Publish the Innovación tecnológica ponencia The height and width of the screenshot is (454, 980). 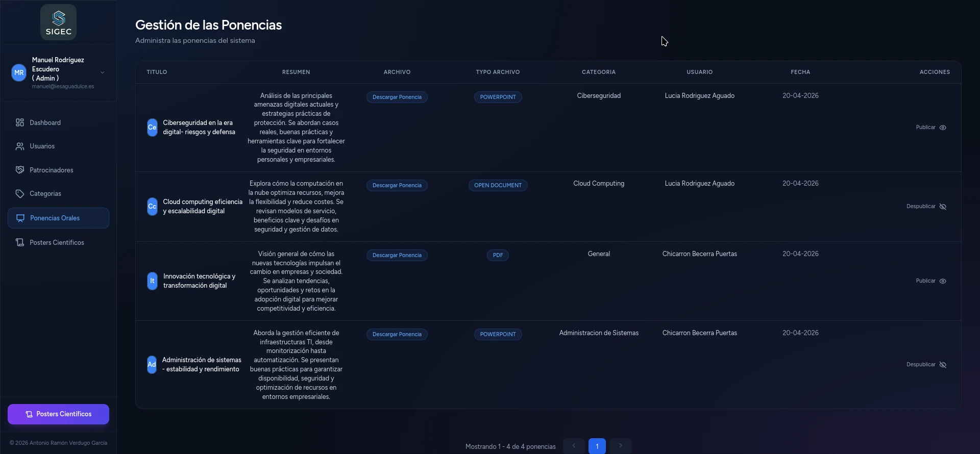(943, 281)
